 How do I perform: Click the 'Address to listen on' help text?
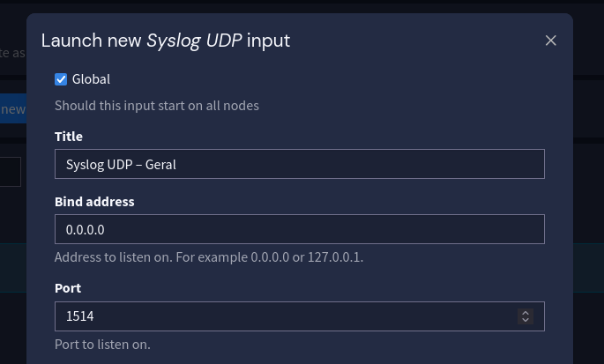pyautogui.click(x=209, y=257)
